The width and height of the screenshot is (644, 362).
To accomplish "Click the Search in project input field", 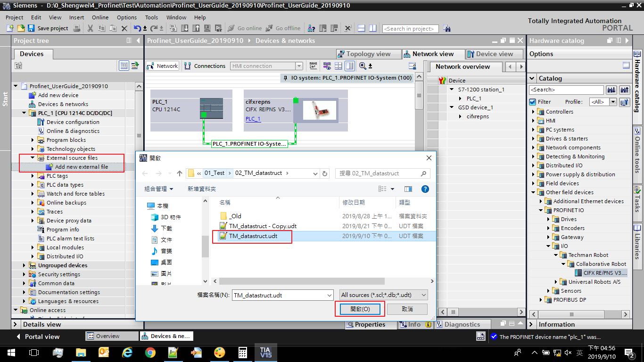I will point(410,29).
